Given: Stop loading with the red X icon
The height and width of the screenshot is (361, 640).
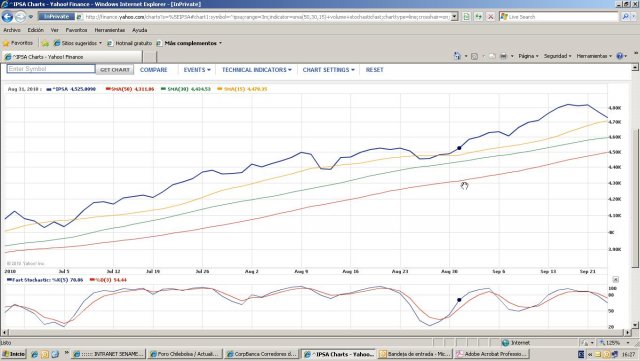Looking at the screenshot, I should (491, 17).
